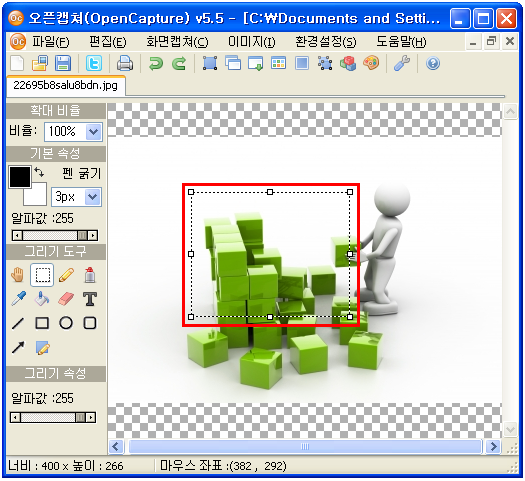Open the 편집(E) menu
The width and height of the screenshot is (525, 481).
(108, 42)
